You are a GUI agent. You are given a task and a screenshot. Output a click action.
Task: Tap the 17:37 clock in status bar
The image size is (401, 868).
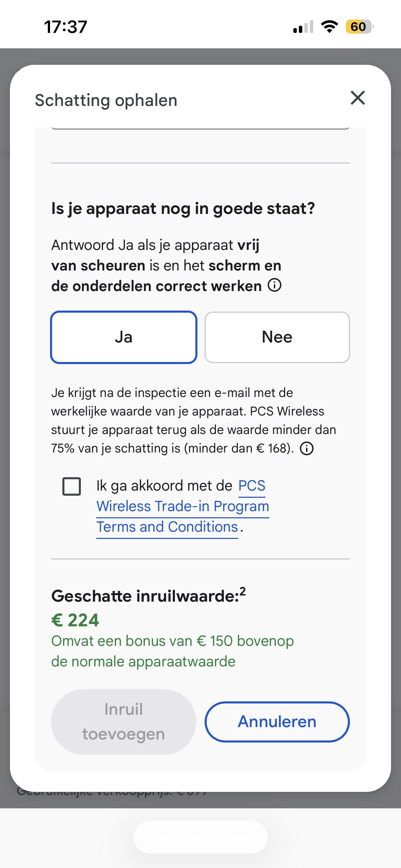point(65,27)
